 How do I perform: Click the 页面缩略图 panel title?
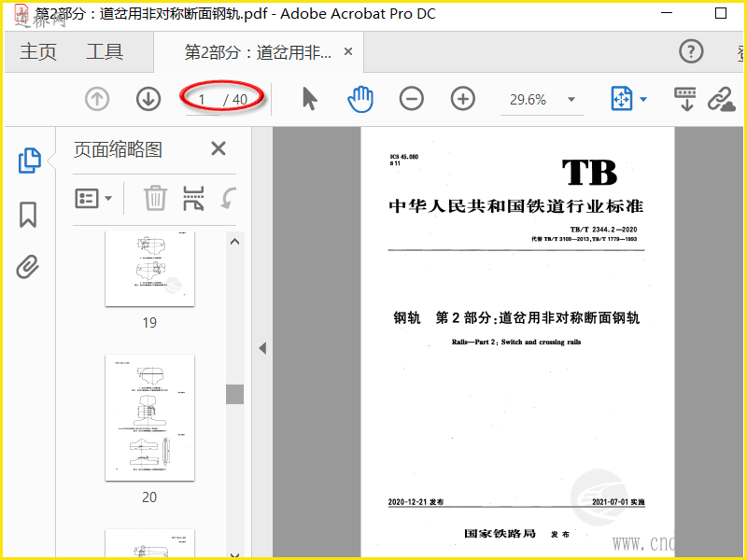118,149
